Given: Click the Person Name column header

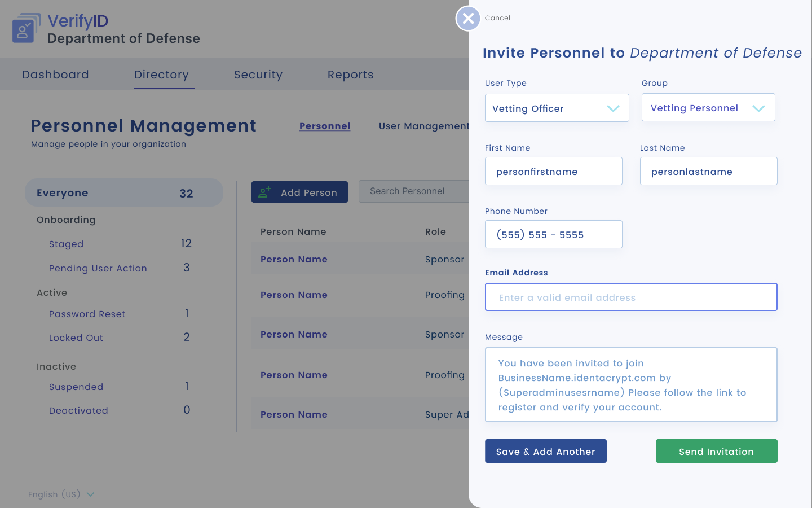Looking at the screenshot, I should (293, 231).
